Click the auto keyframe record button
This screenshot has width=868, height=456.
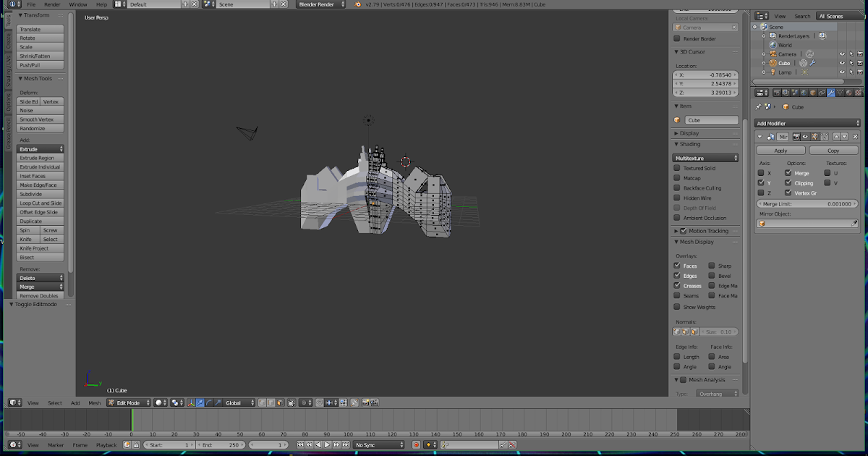click(416, 444)
